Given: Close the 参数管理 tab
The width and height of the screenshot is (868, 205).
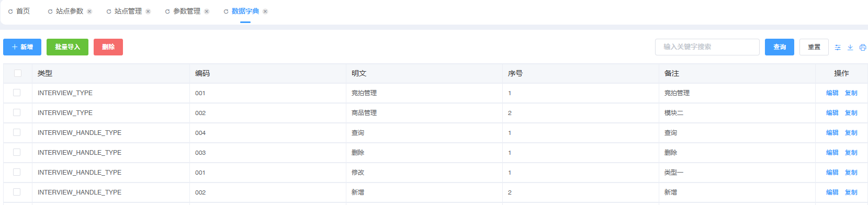Looking at the screenshot, I should (207, 12).
